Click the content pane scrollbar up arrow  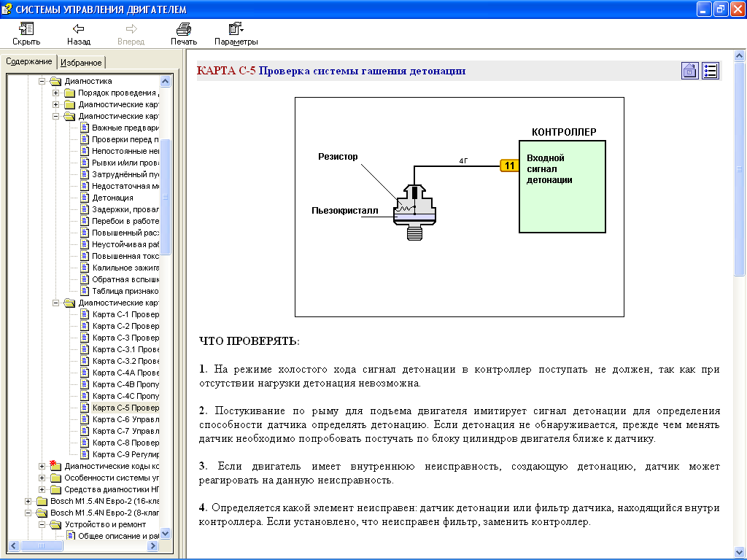739,55
